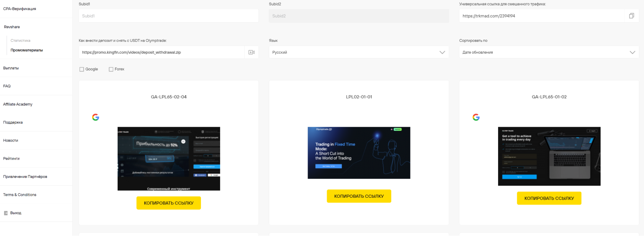Viewport: 644px width, 236px height.
Task: Copy link for GA-LPL65-02-04 landing
Action: (168, 203)
